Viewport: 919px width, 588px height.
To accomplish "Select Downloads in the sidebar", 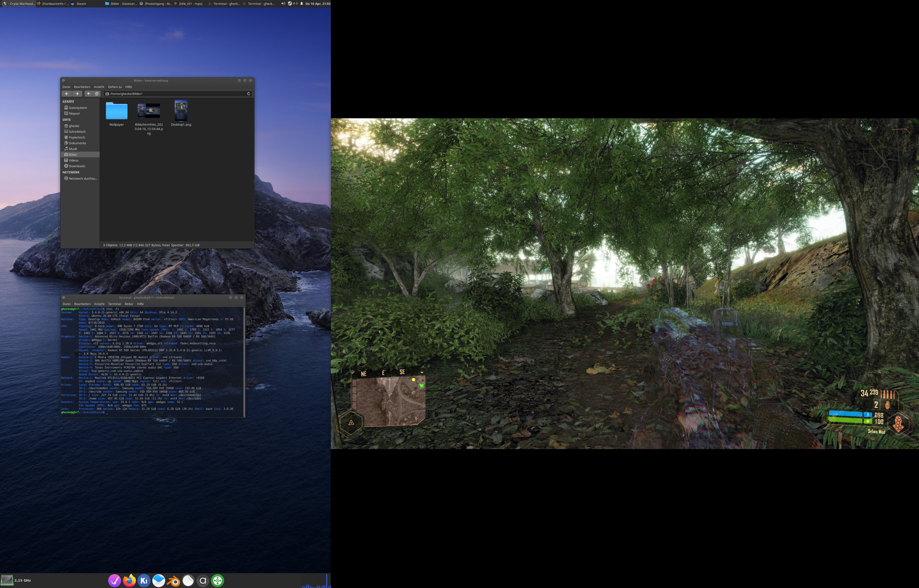I will tap(77, 166).
